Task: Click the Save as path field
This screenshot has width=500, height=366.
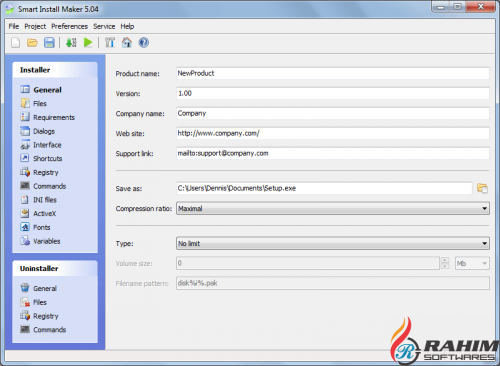Action: click(x=324, y=188)
